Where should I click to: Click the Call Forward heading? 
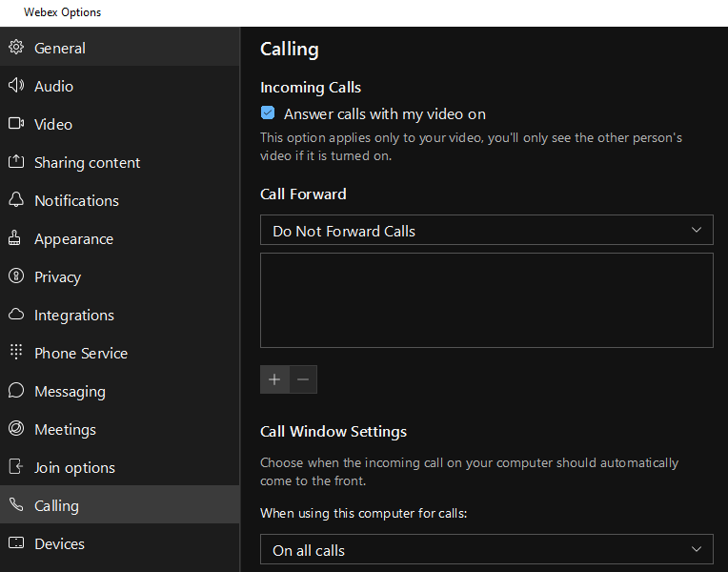click(303, 194)
